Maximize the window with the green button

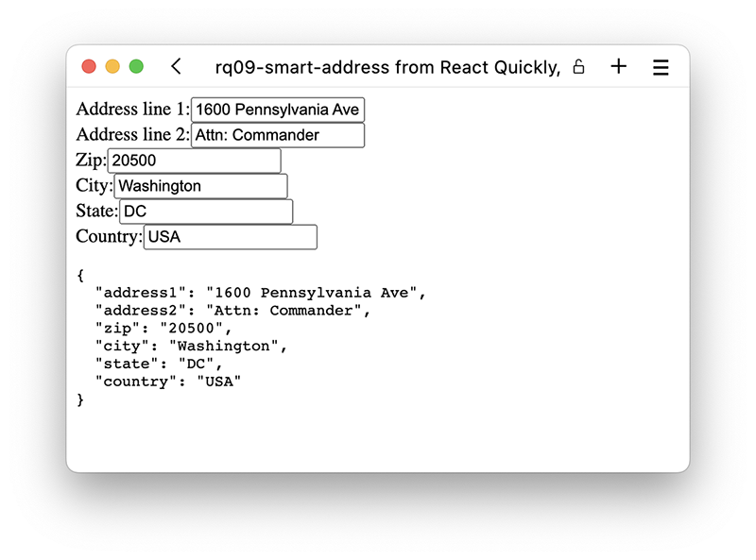[x=136, y=66]
